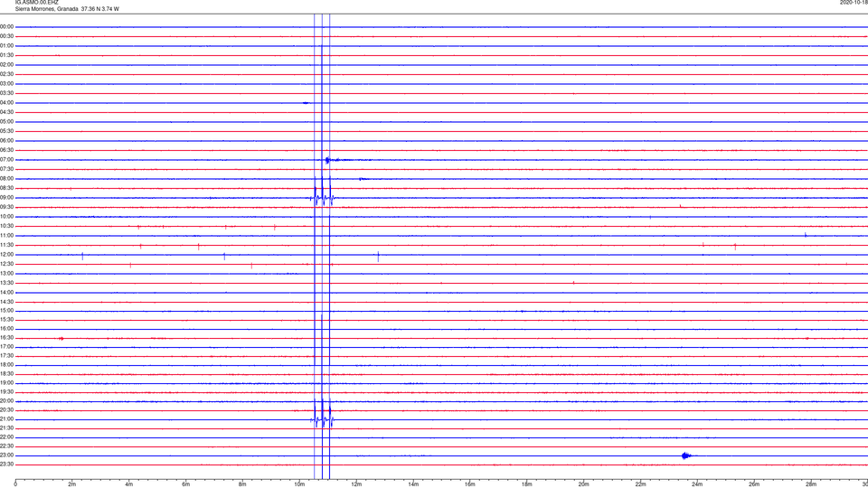This screenshot has width=868, height=488.
Task: Click the 13:00 trace time label
Action: [x=7, y=273]
